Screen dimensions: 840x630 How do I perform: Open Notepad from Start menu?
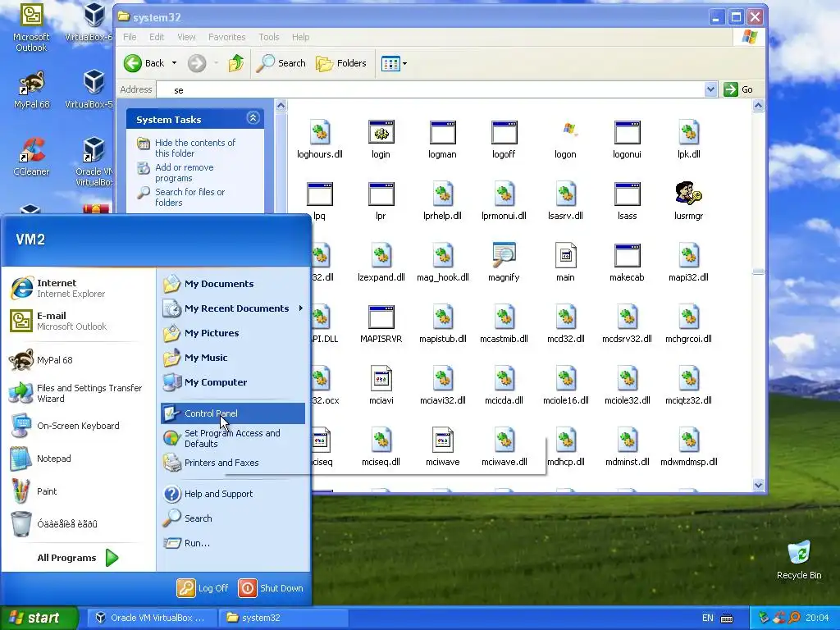coord(78,459)
